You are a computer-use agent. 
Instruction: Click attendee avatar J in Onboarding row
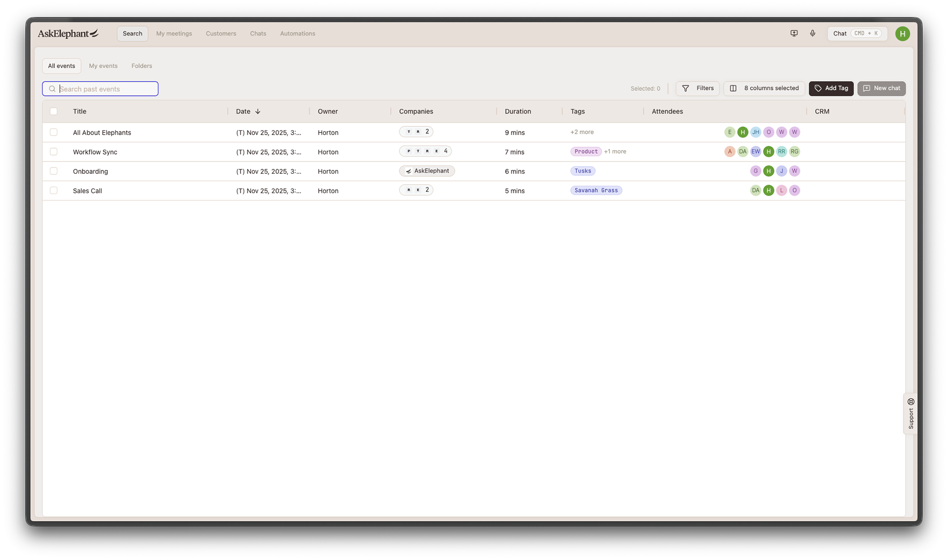(781, 171)
